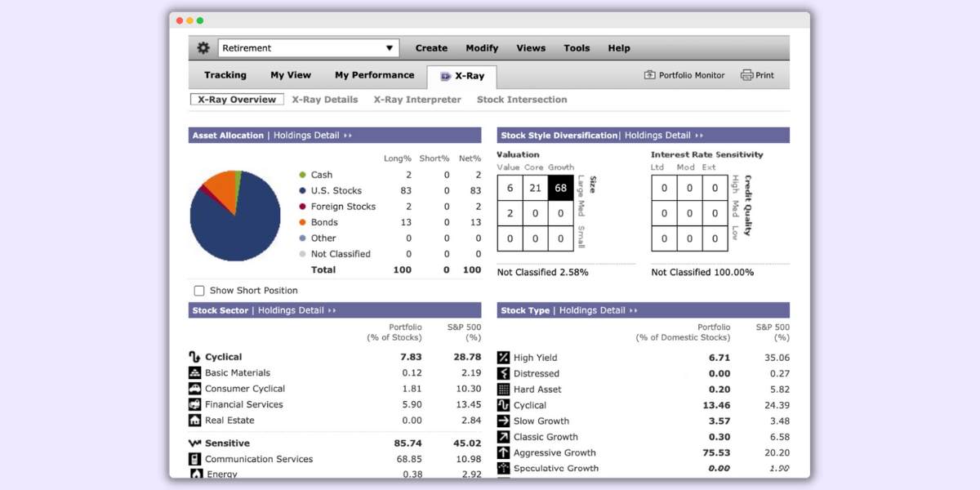Viewport: 980px width, 490px height.
Task: Click the Sensitive 85.74 portfolio value
Action: pyautogui.click(x=408, y=443)
